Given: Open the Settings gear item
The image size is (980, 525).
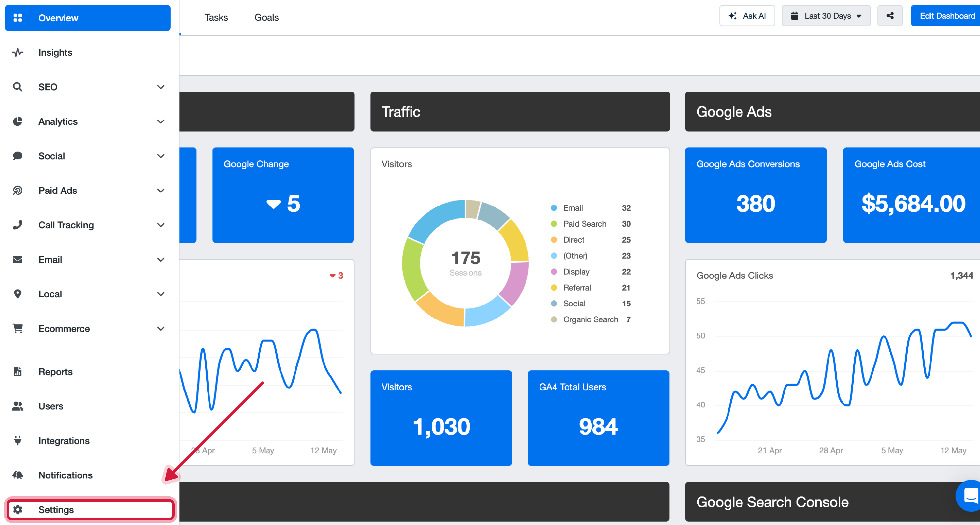Looking at the screenshot, I should [x=56, y=509].
